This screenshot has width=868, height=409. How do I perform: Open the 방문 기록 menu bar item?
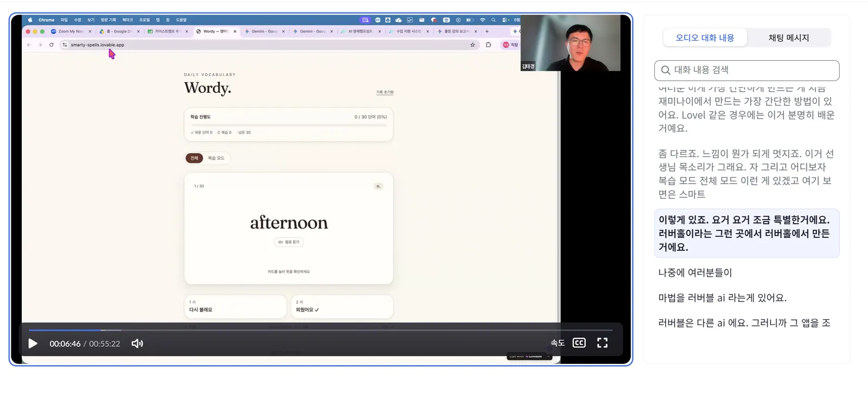[108, 20]
